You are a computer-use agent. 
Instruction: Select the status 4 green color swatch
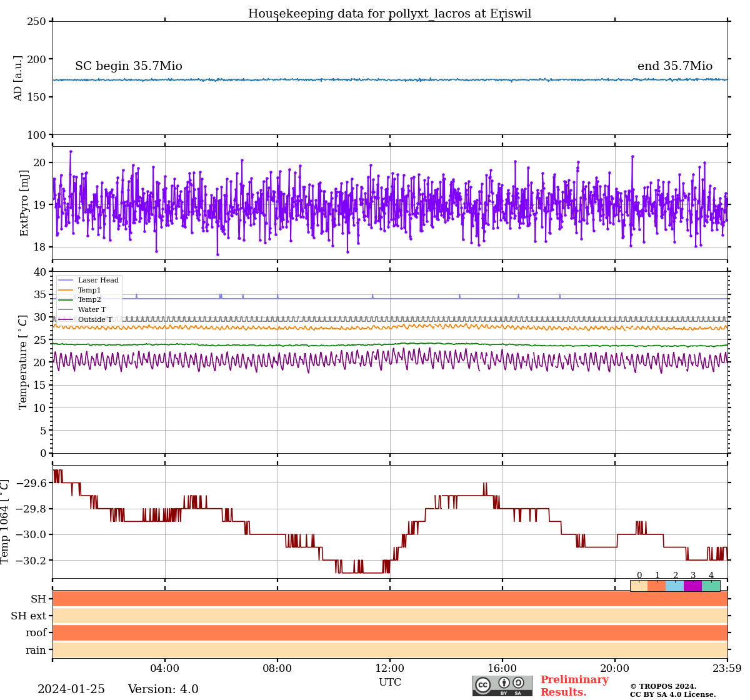[711, 586]
